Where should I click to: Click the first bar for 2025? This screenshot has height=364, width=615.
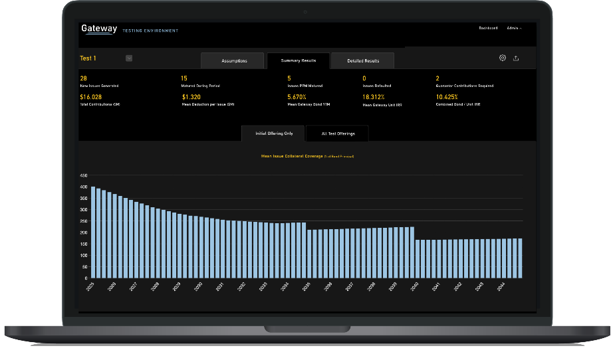[x=93, y=232]
